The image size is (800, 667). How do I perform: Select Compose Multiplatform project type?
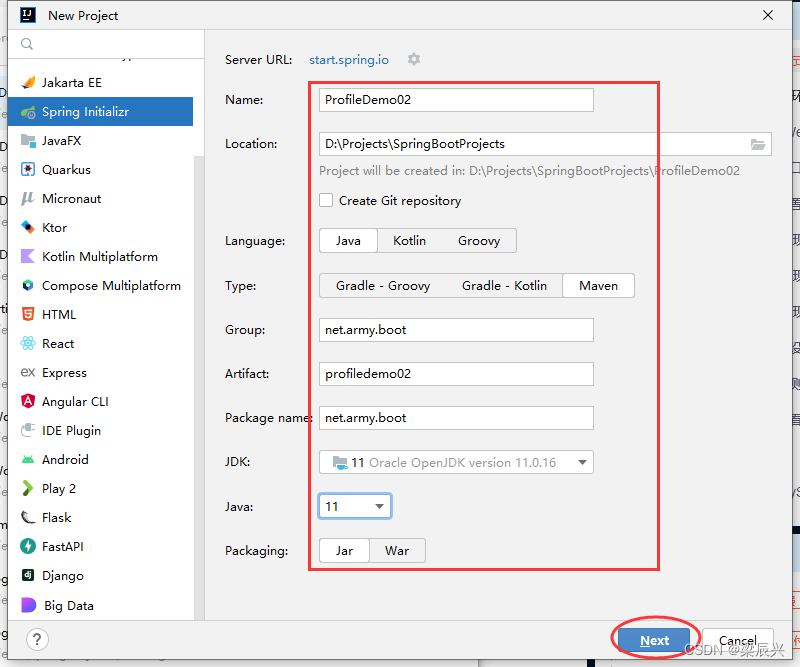pyautogui.click(x=101, y=285)
